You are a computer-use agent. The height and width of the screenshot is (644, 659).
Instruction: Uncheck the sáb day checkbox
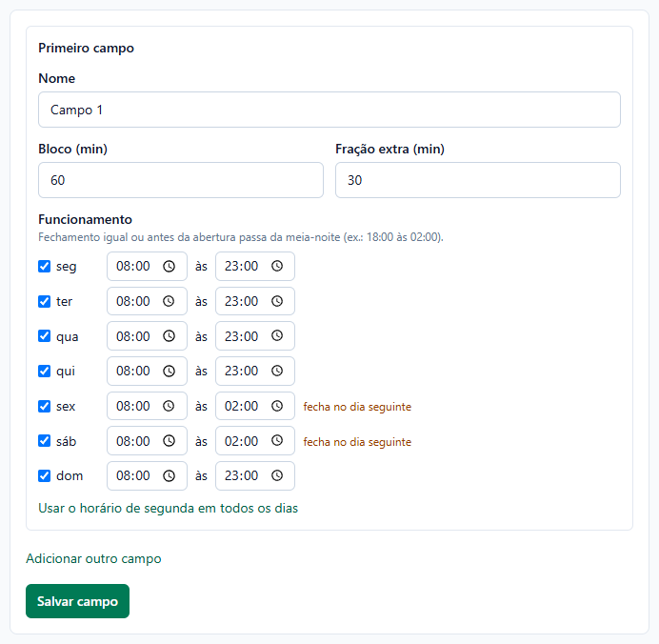tap(44, 440)
